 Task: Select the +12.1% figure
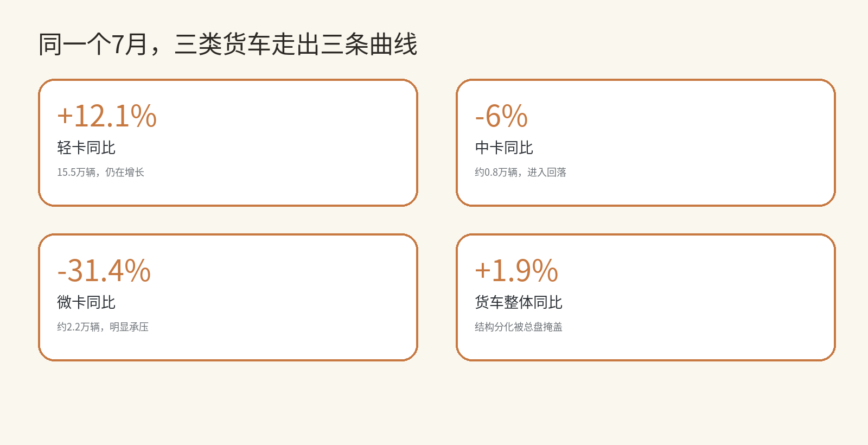(x=107, y=116)
